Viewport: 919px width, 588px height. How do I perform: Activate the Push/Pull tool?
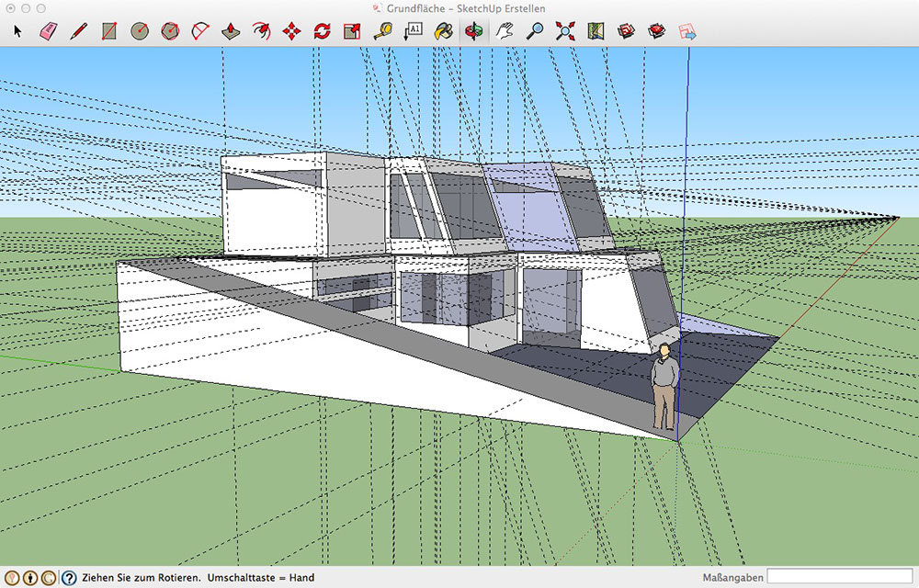231,31
